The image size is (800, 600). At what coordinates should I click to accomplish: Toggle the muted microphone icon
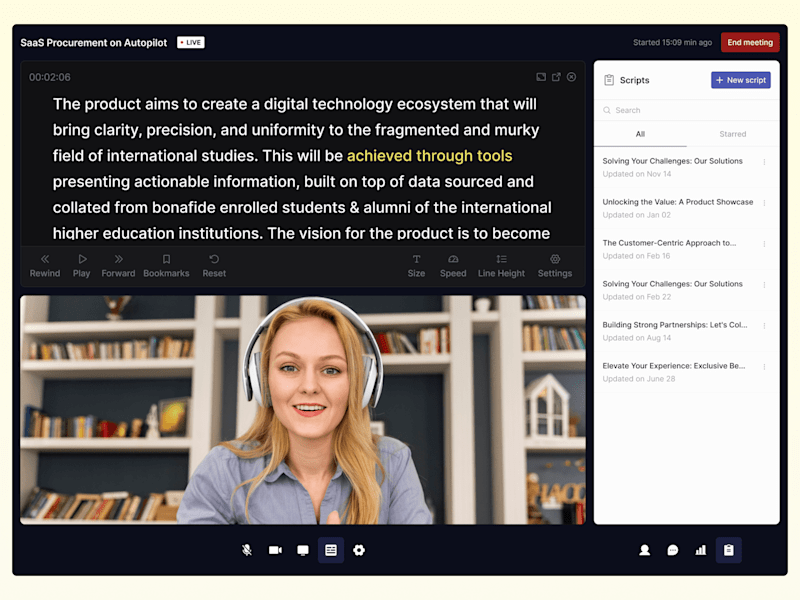247,550
